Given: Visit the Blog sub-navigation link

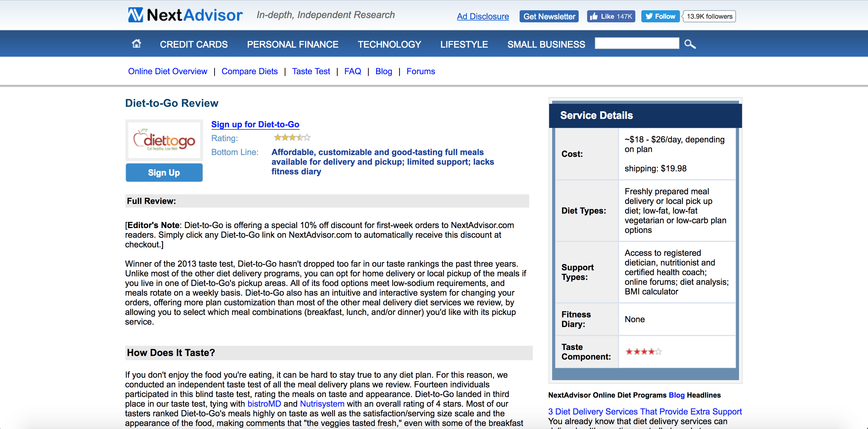Looking at the screenshot, I should pos(384,71).
